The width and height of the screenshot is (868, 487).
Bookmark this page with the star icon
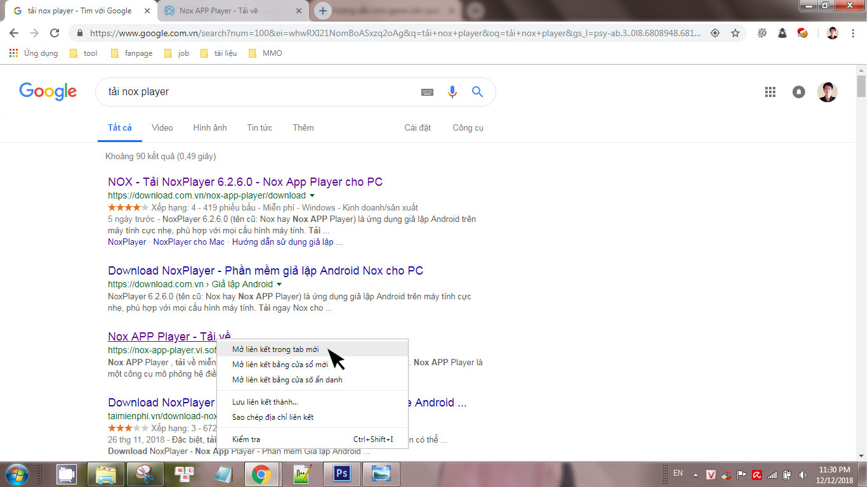[x=735, y=33]
